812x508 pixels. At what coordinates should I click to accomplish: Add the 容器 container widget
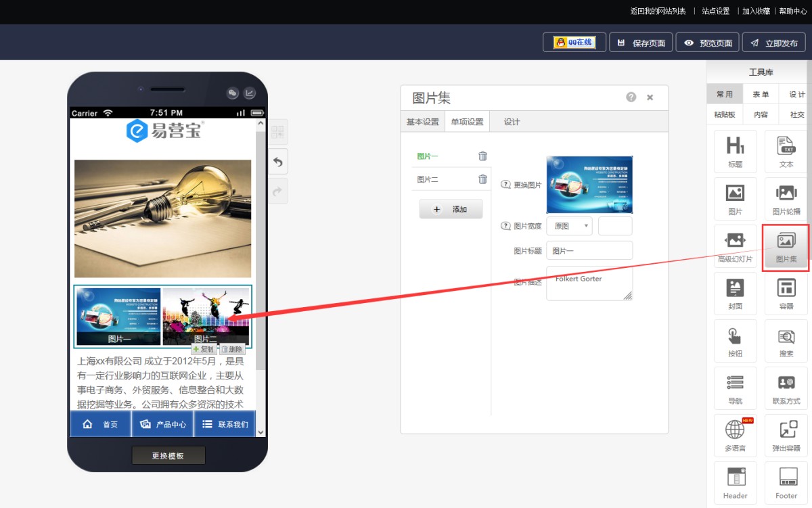[x=786, y=294]
